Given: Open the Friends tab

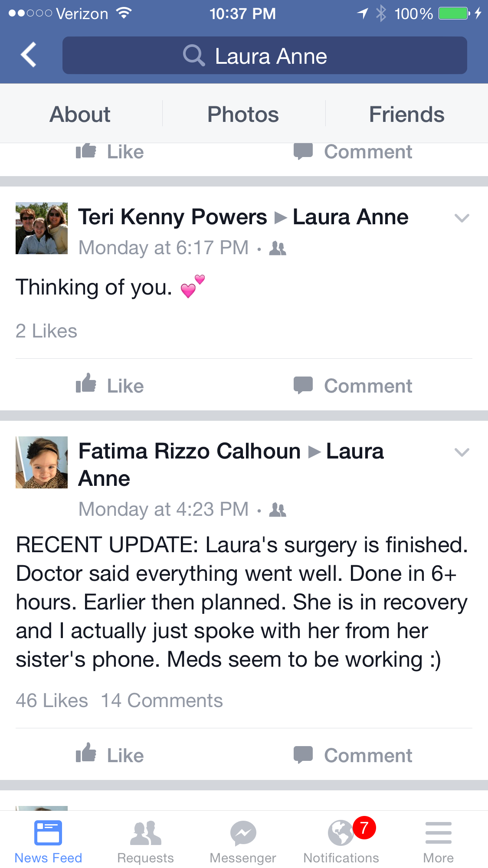Looking at the screenshot, I should (406, 115).
